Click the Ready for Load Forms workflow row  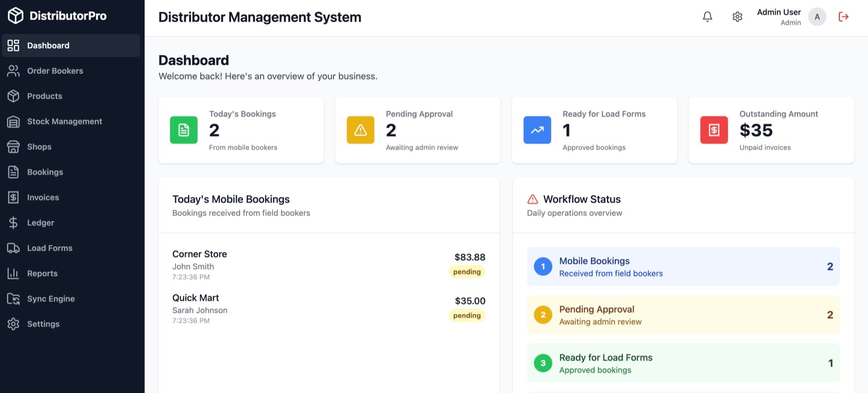click(x=683, y=363)
